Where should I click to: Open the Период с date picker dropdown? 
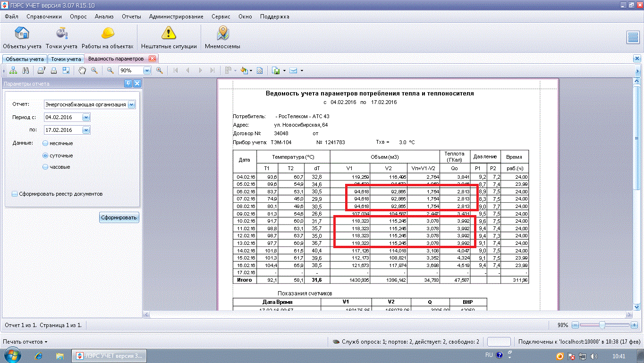click(85, 117)
